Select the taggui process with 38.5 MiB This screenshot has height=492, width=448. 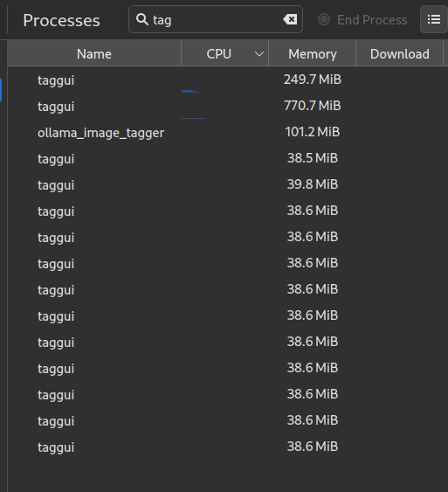click(228, 158)
